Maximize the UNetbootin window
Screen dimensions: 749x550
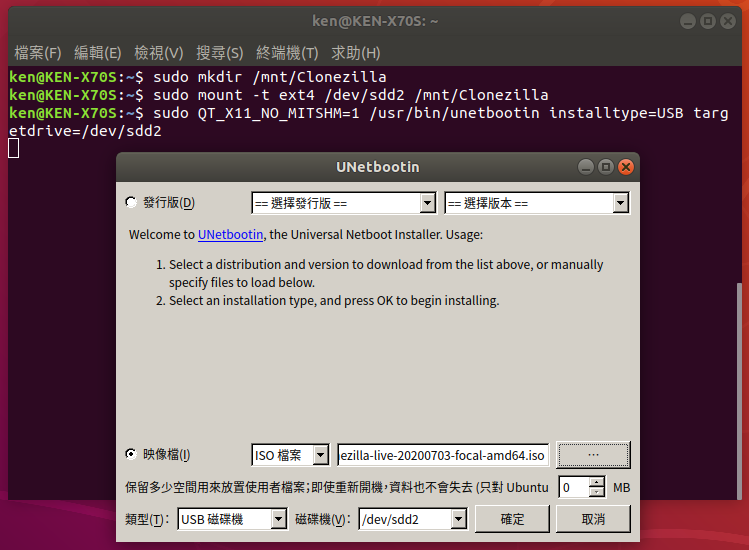pos(606,167)
